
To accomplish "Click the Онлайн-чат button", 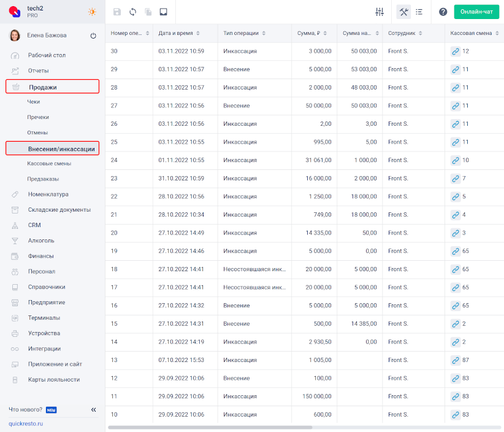I will coord(476,12).
